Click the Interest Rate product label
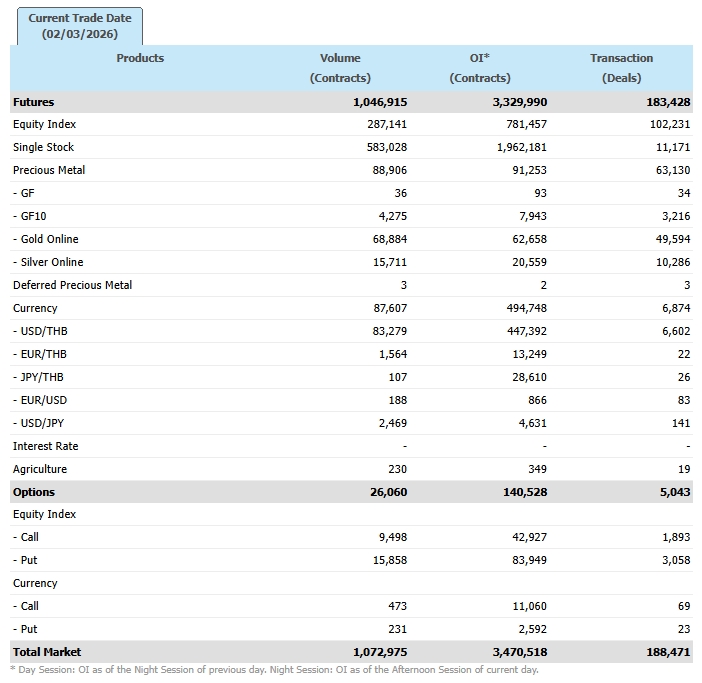The height and width of the screenshot is (683, 702). click(x=46, y=446)
